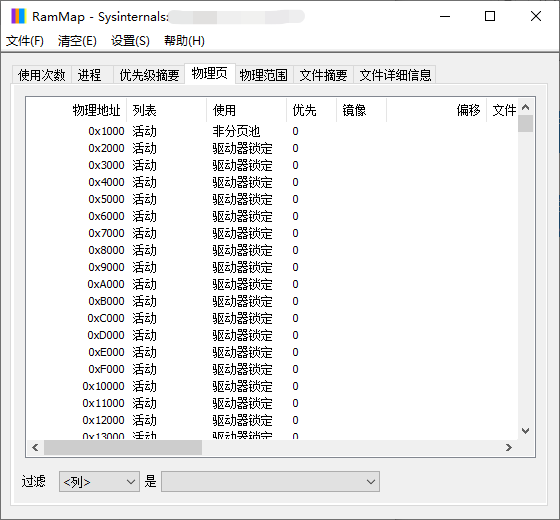Switch to the 优先级摘要 tab
Viewport: 560px width, 520px height.
pos(149,75)
